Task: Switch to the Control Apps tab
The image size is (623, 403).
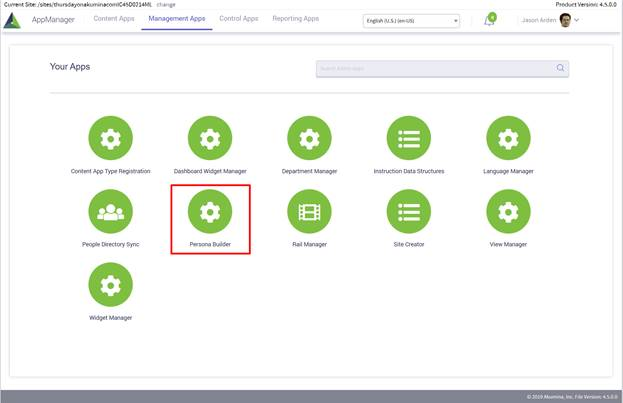Action: tap(238, 19)
